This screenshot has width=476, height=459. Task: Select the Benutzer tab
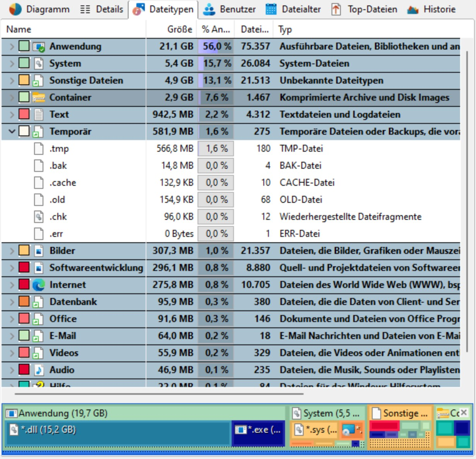pos(230,9)
